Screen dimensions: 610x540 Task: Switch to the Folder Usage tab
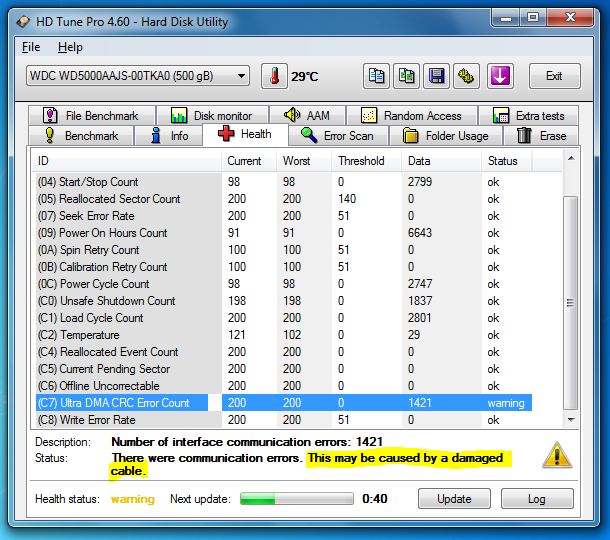tap(446, 136)
